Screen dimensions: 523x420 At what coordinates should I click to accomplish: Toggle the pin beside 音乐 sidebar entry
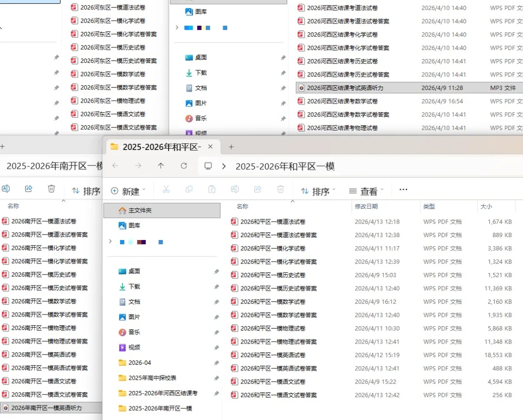(x=216, y=332)
